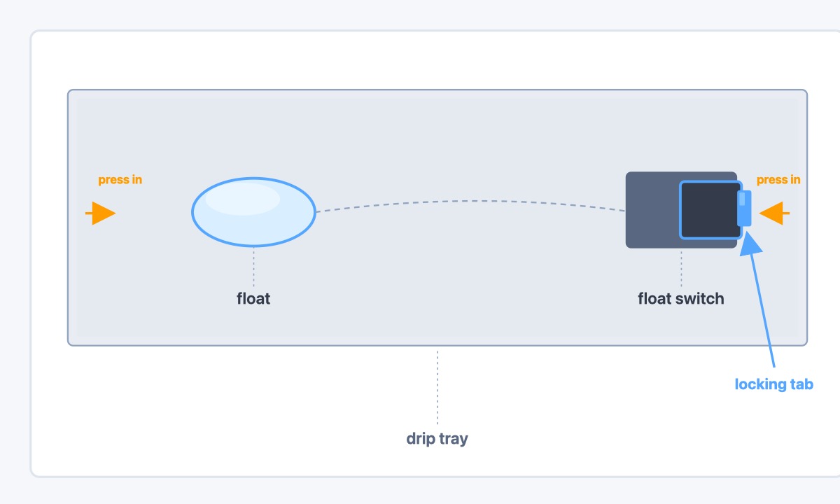Click the white highlight on the float
This screenshot has height=504, width=840.
(243, 198)
